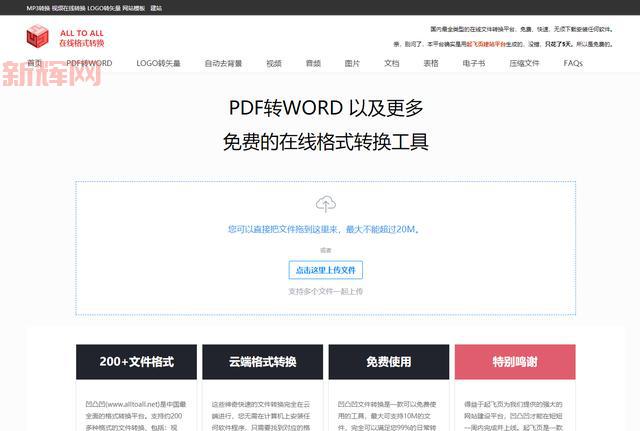
Task: Open the LOGO转矢量 link in dark top bar
Action: pos(104,8)
